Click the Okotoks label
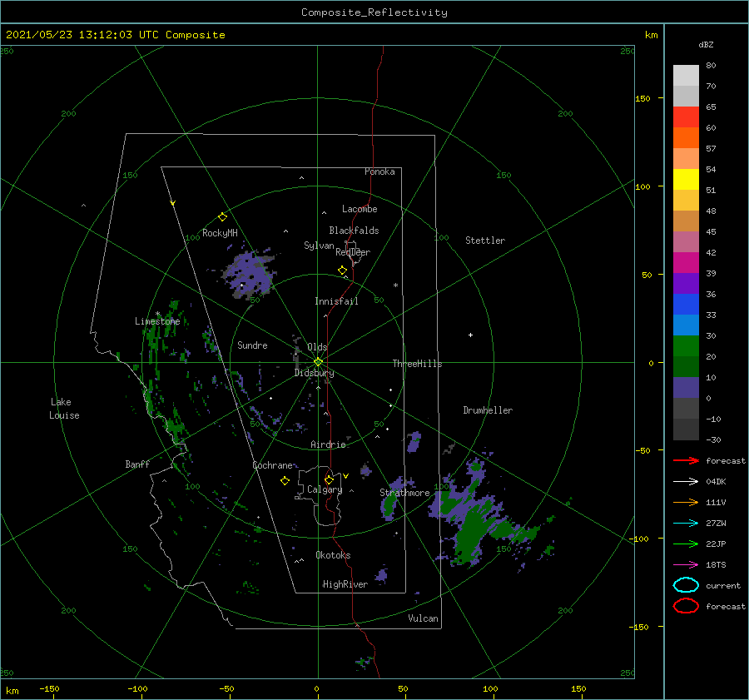Image resolution: width=749 pixels, height=700 pixels. pos(333,555)
